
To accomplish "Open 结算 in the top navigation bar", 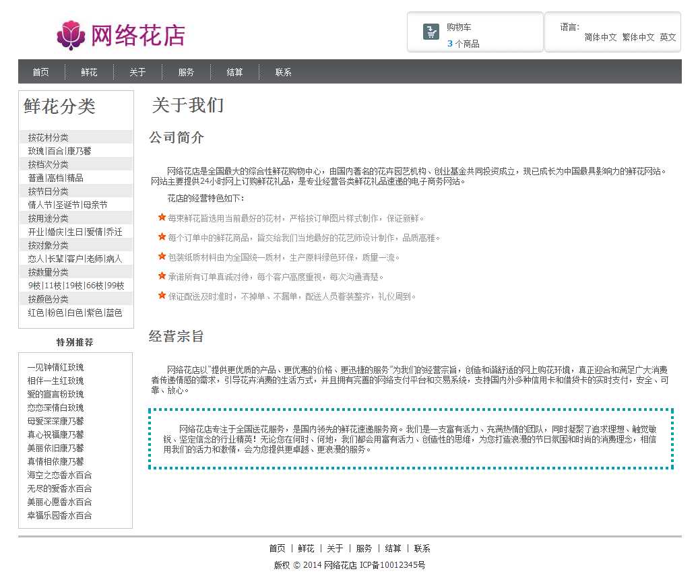I will tap(234, 72).
